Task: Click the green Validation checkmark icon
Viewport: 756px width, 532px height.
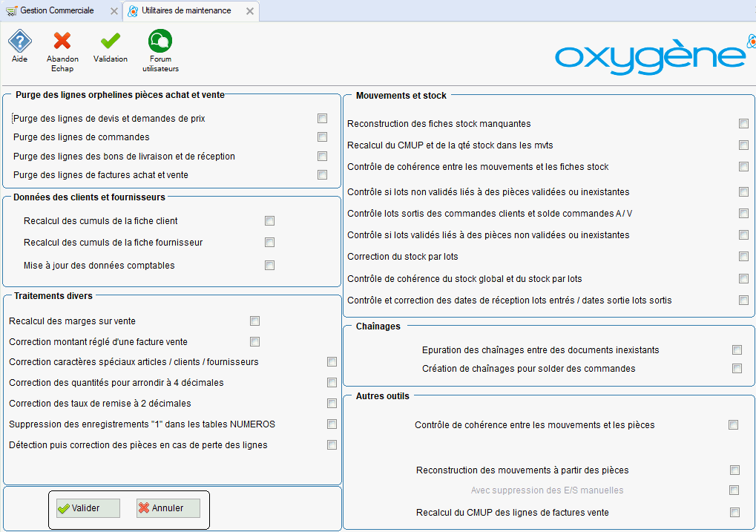Action: [x=111, y=41]
